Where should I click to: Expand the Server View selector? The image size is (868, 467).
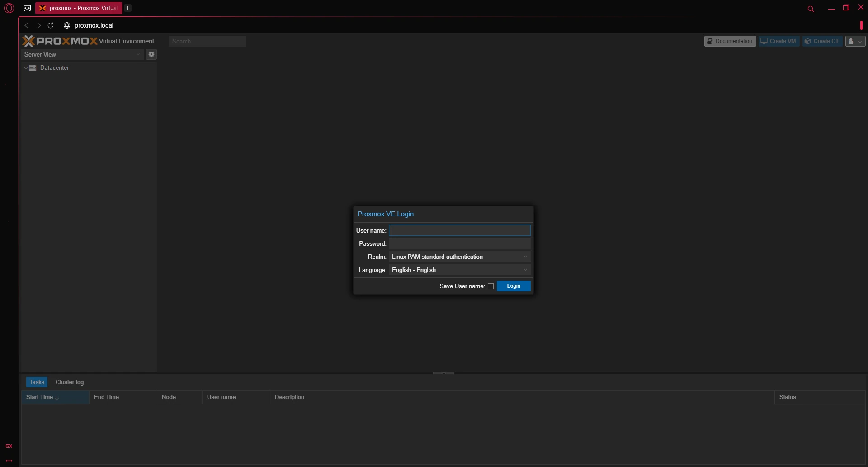(82, 54)
